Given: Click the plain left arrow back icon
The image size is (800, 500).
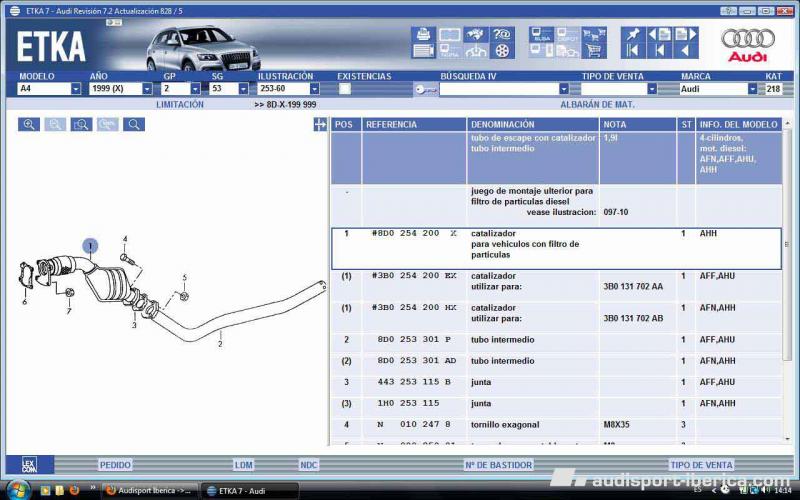Looking at the screenshot, I should [x=686, y=51].
